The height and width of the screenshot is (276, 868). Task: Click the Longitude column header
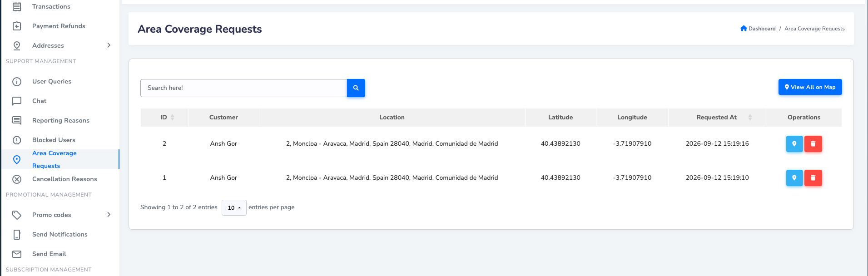tap(632, 118)
